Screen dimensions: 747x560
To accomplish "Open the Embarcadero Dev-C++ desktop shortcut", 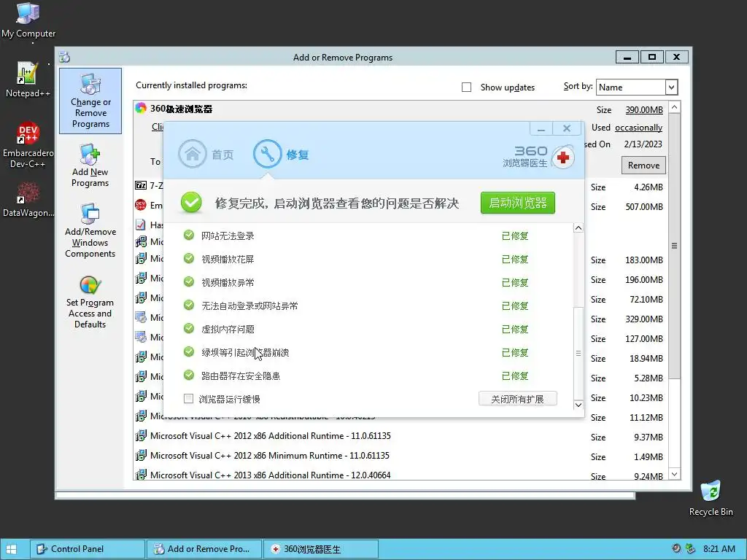I will (28, 145).
